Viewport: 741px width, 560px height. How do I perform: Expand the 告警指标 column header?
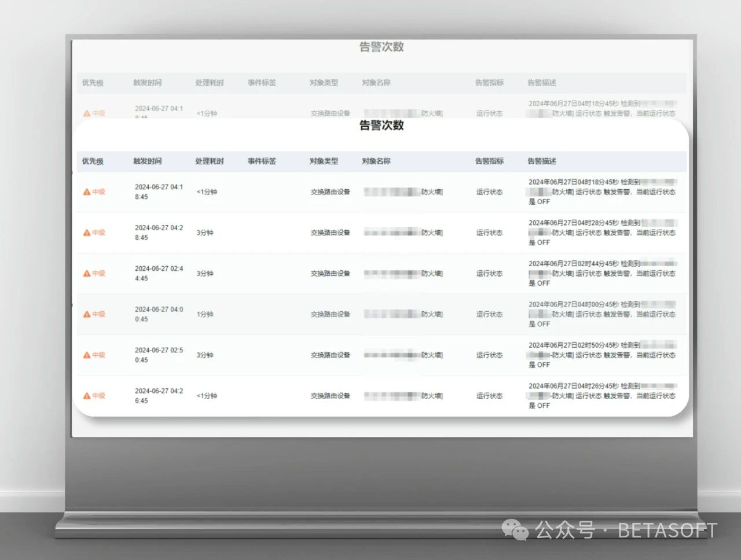tap(490, 161)
